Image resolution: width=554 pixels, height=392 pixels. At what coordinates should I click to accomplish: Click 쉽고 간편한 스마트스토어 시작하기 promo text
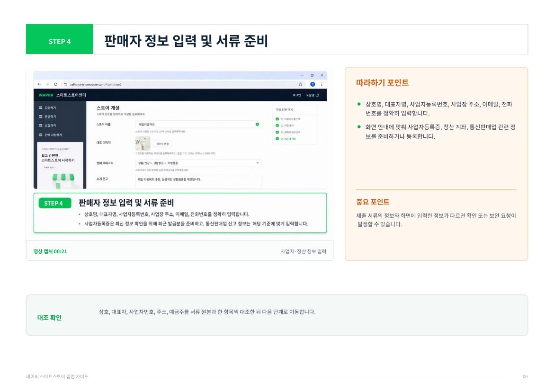pos(58,158)
